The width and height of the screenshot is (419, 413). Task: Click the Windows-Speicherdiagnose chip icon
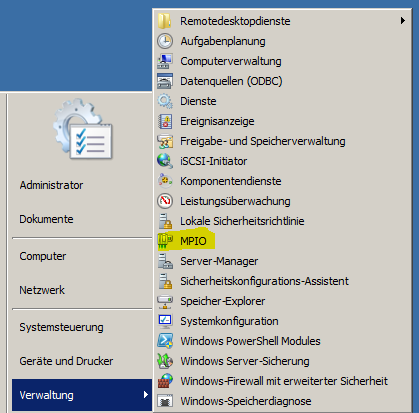165,401
